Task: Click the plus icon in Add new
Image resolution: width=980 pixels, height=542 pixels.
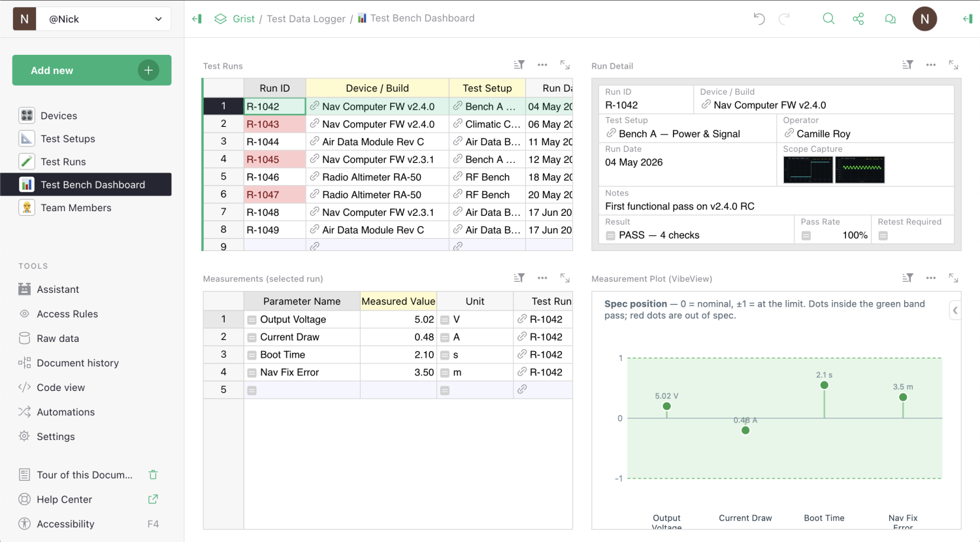Action: 148,70
